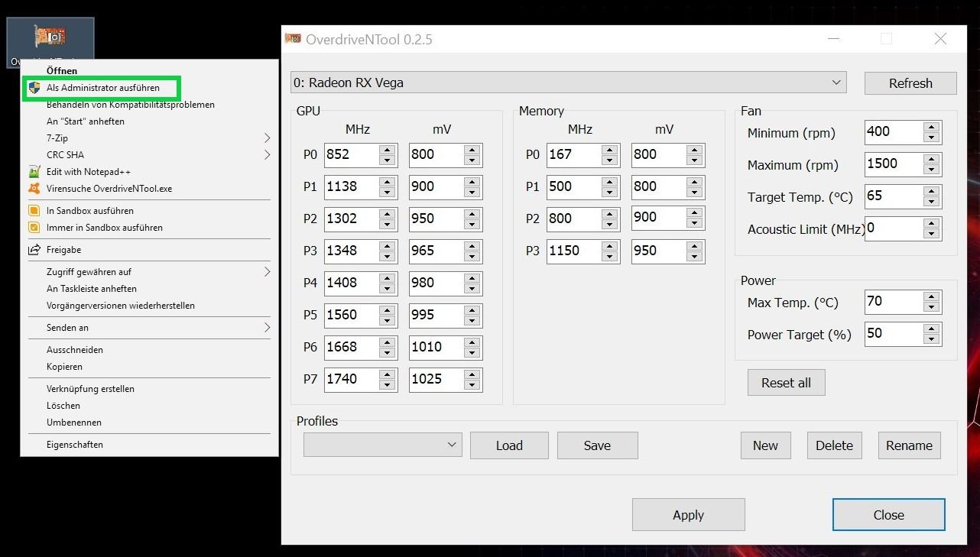Viewport: 980px width, 557px height.
Task: Click the Close button at bottom
Action: pos(888,515)
